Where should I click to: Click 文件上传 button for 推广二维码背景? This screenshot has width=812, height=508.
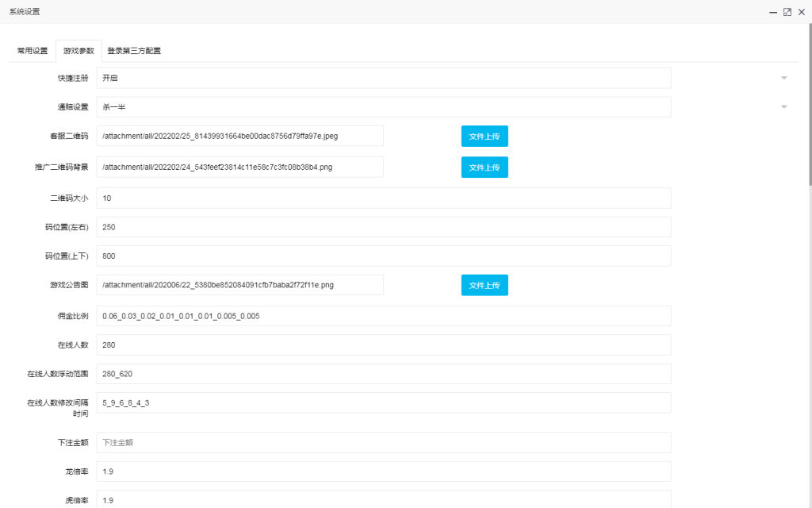pyautogui.click(x=485, y=167)
